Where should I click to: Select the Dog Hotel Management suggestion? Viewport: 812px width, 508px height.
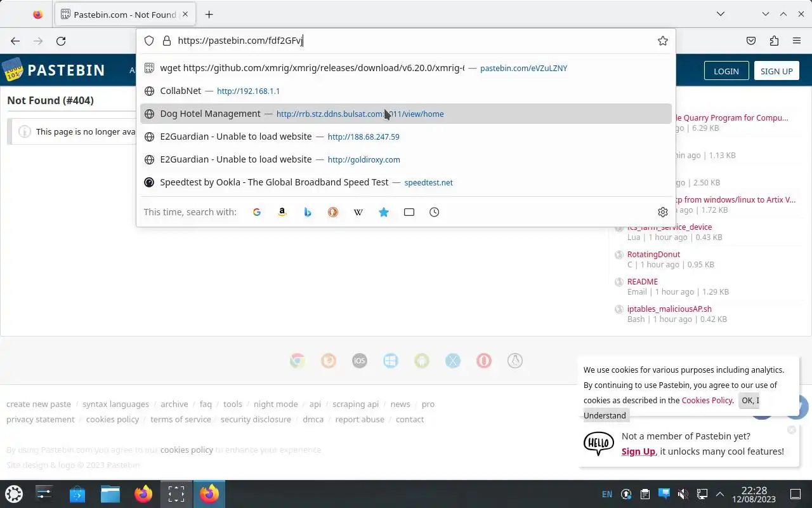[406, 114]
